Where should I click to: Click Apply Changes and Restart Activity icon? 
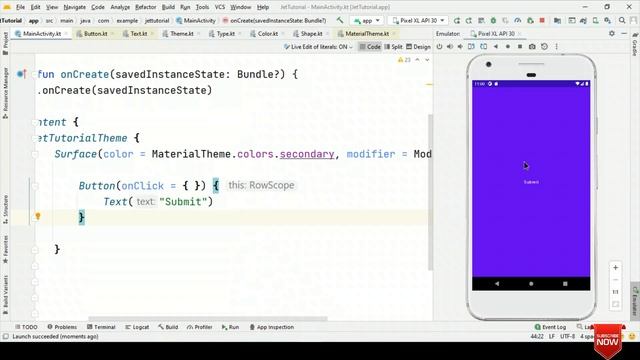[469, 20]
